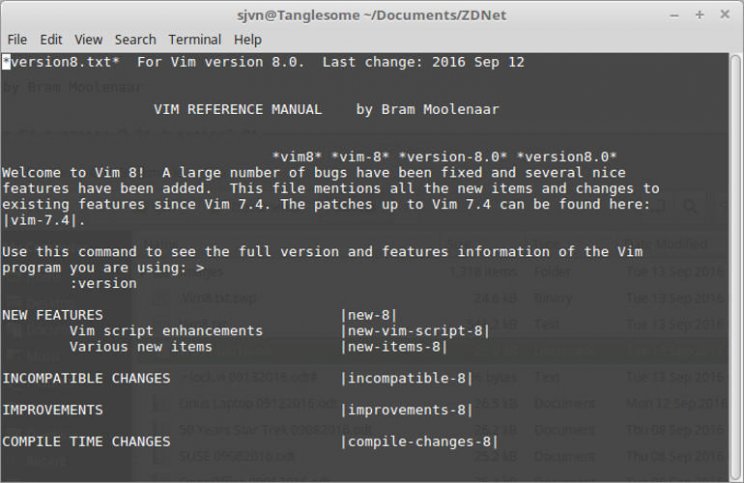Open the Edit menu
The height and width of the screenshot is (483, 744).
point(51,39)
